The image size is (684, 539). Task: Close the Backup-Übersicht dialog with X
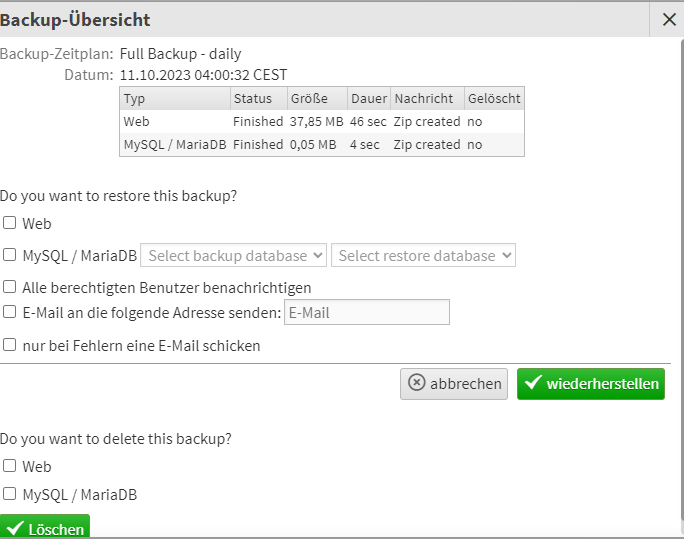point(669,19)
